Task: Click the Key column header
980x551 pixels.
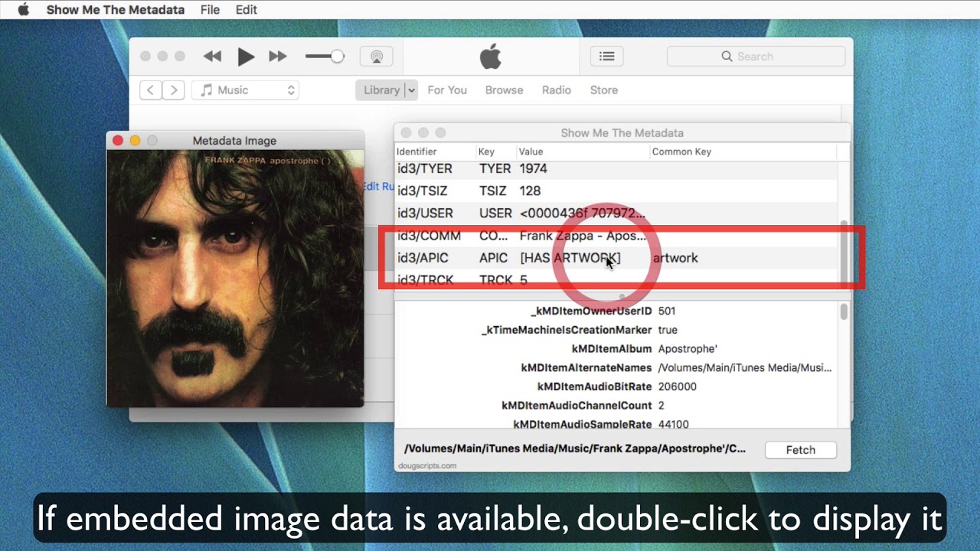Action: coord(495,152)
